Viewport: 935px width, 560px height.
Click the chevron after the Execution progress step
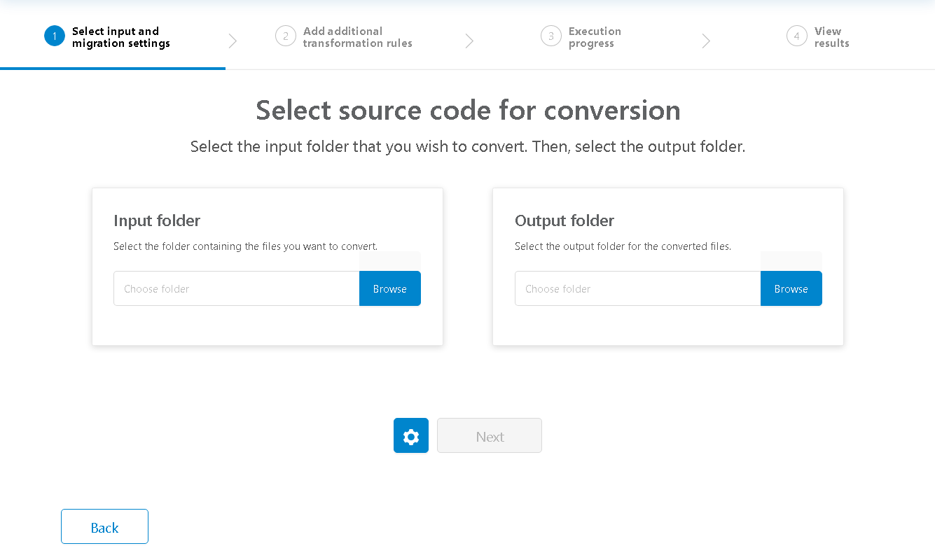[706, 41]
